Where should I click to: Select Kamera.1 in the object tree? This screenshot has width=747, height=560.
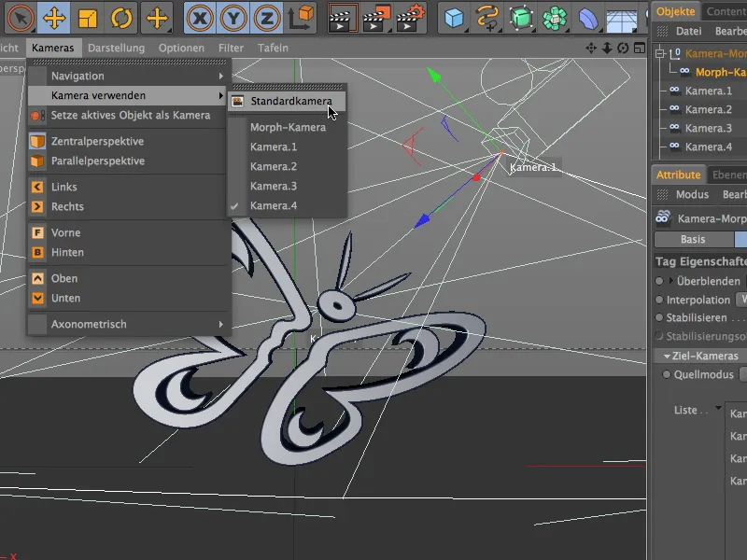pos(708,91)
